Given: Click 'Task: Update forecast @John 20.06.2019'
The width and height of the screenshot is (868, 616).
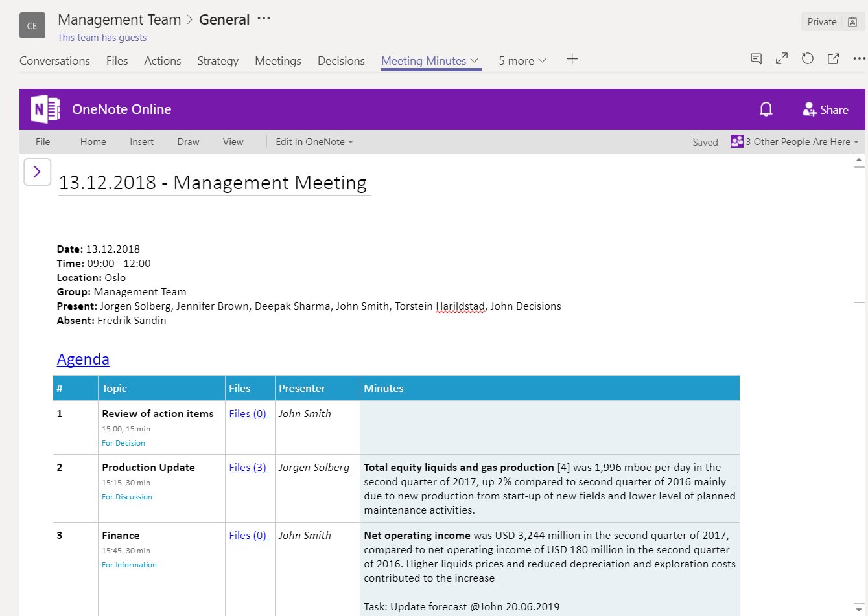Looking at the screenshot, I should pos(462,607).
